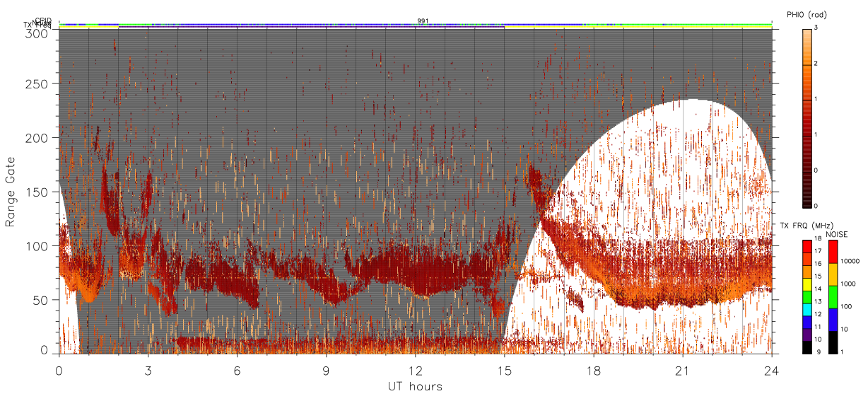Screen dimensions: 868x401
Task: Click the '17' label on the TX FRQ scale
Action: [x=819, y=251]
